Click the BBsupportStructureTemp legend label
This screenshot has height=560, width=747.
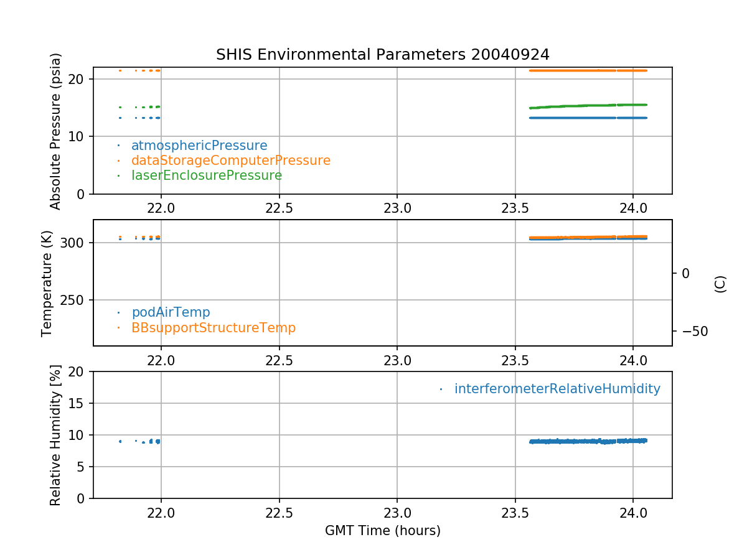point(213,327)
